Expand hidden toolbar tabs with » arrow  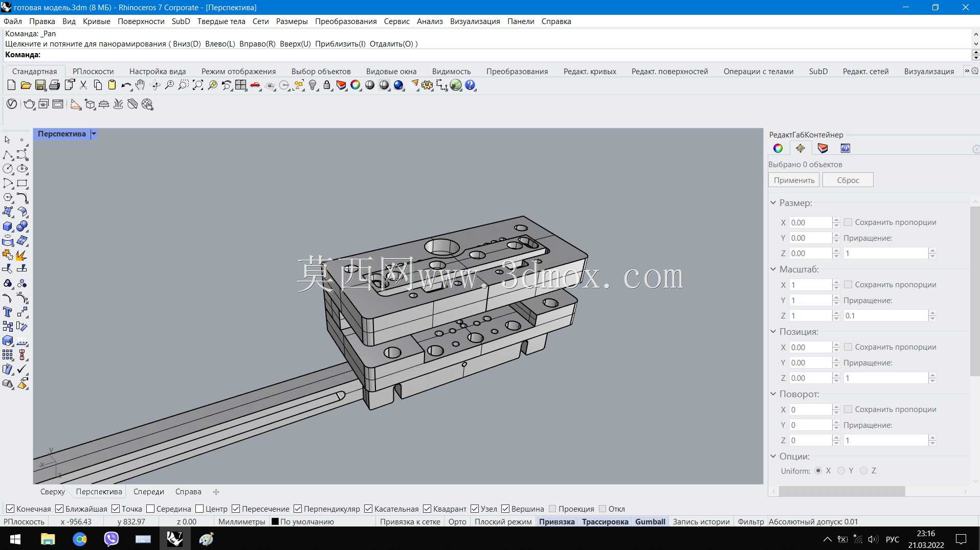[x=967, y=71]
